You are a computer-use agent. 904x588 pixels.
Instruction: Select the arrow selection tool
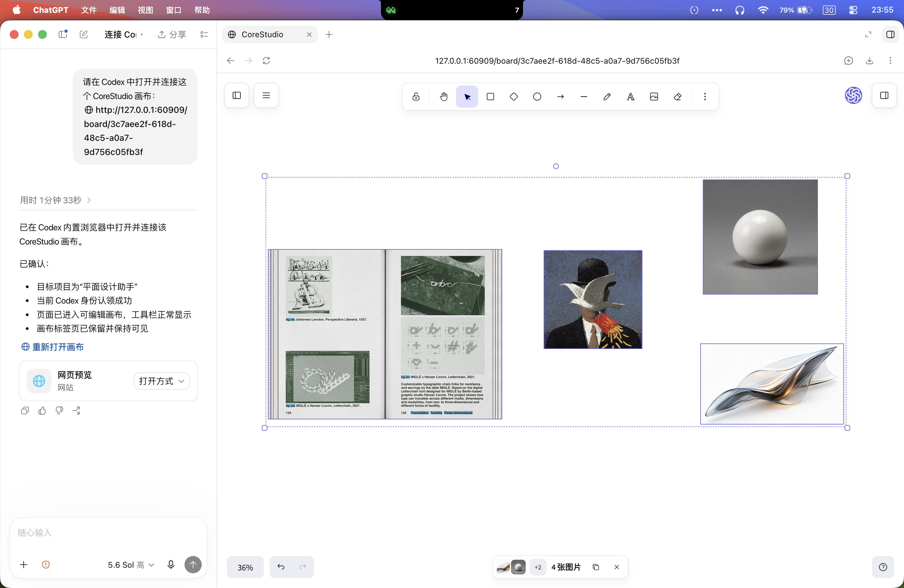point(467,97)
